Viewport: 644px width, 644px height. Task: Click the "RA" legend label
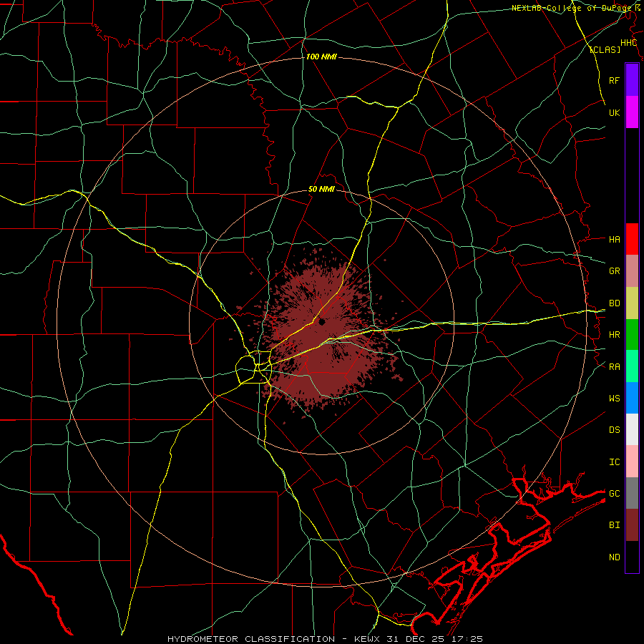click(614, 366)
